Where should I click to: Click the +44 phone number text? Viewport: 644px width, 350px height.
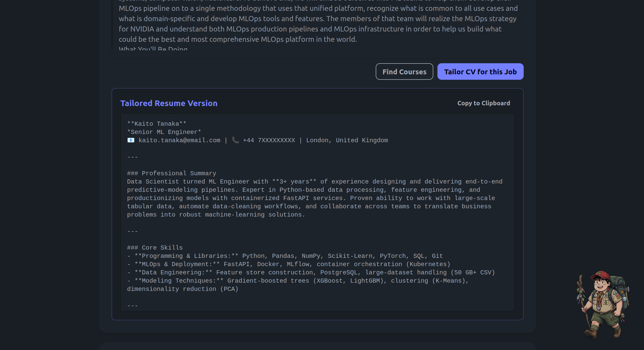point(269,140)
